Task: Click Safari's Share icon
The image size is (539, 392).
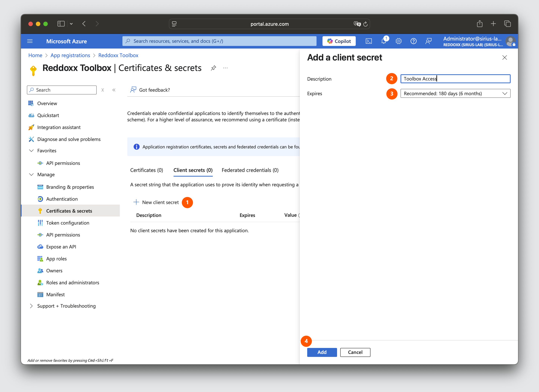Action: pyautogui.click(x=480, y=24)
